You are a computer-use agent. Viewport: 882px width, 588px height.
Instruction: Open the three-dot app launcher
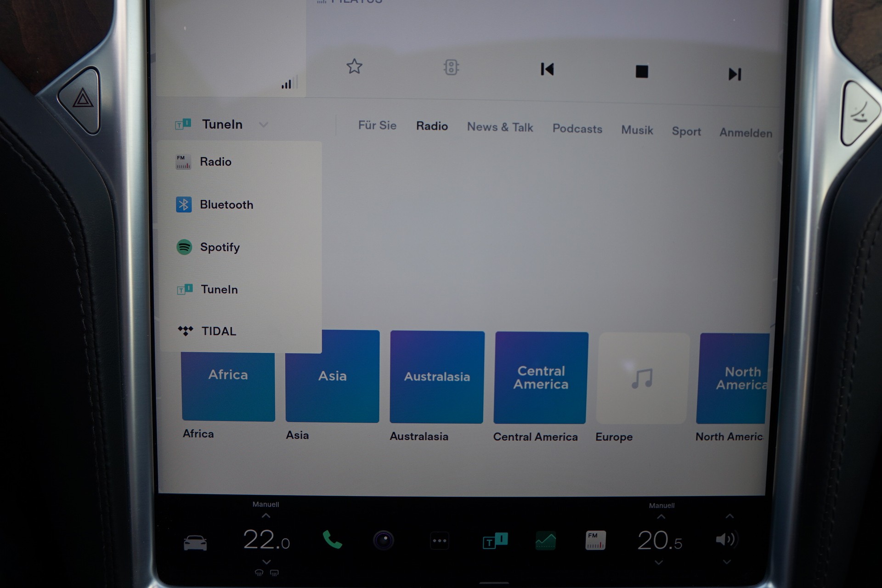coord(440,541)
